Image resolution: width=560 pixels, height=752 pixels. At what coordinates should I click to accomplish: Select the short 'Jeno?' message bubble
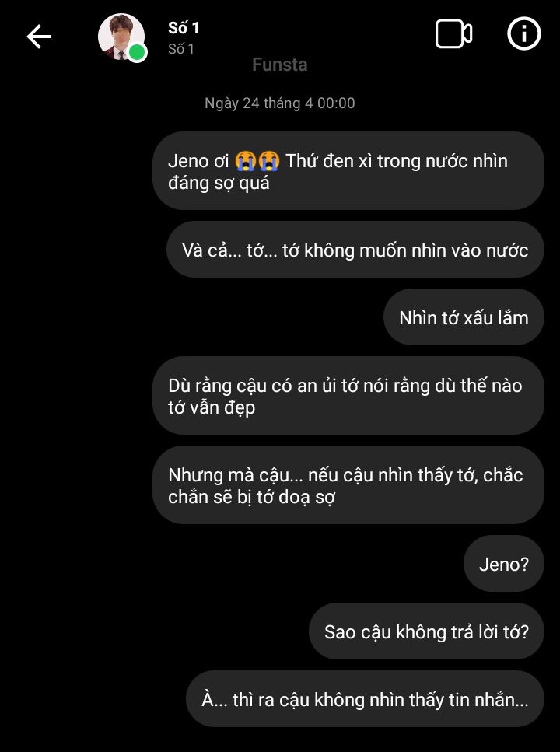click(x=504, y=564)
